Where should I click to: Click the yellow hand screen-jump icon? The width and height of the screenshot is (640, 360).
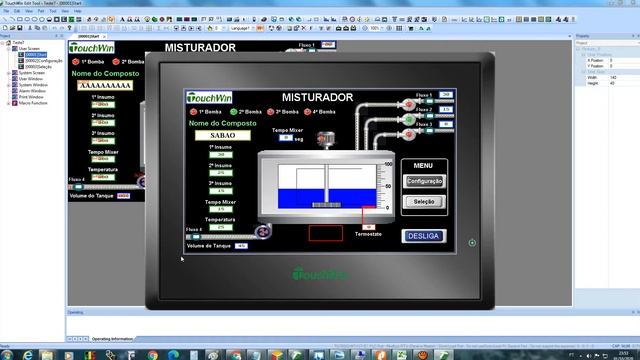tap(210, 28)
